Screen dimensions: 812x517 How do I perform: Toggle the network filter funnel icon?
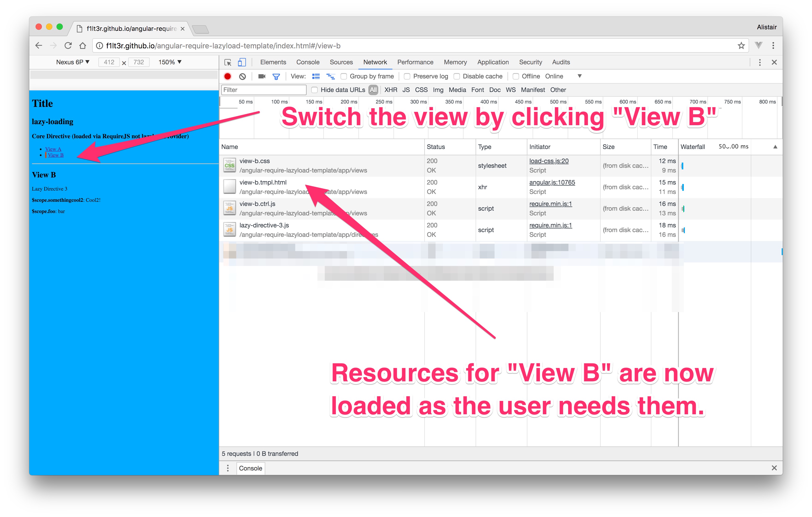pos(276,77)
